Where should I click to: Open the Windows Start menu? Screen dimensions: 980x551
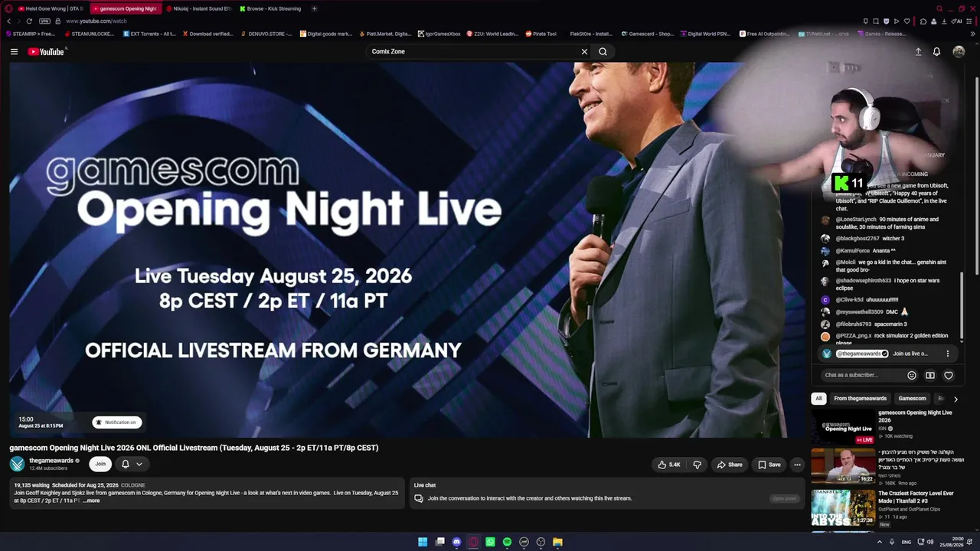(423, 542)
